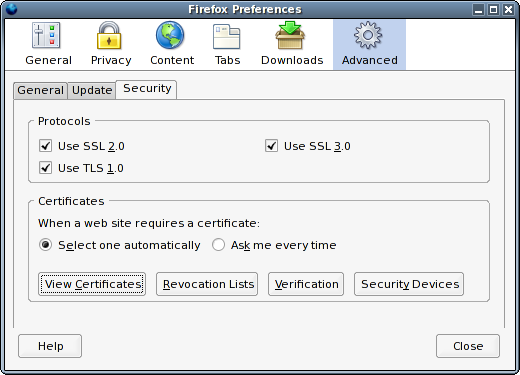Screen dimensions: 520x375
Task: Minimize the Firefox Preferences window
Action: (478, 10)
